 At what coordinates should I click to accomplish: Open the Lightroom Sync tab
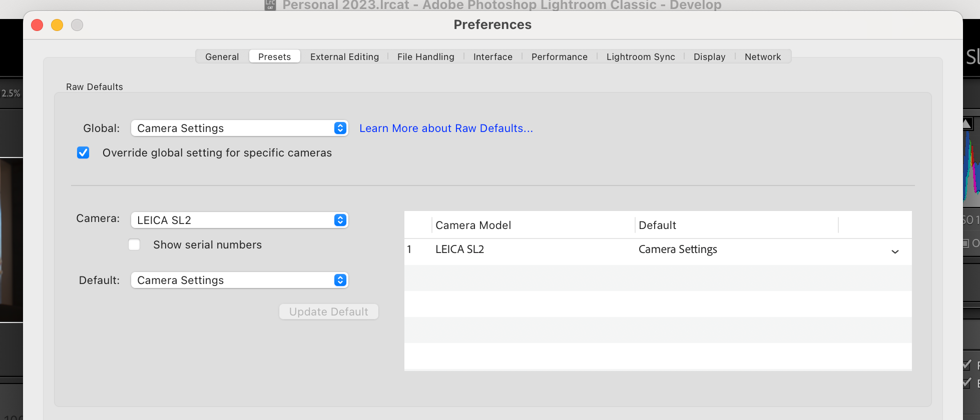pos(641,56)
